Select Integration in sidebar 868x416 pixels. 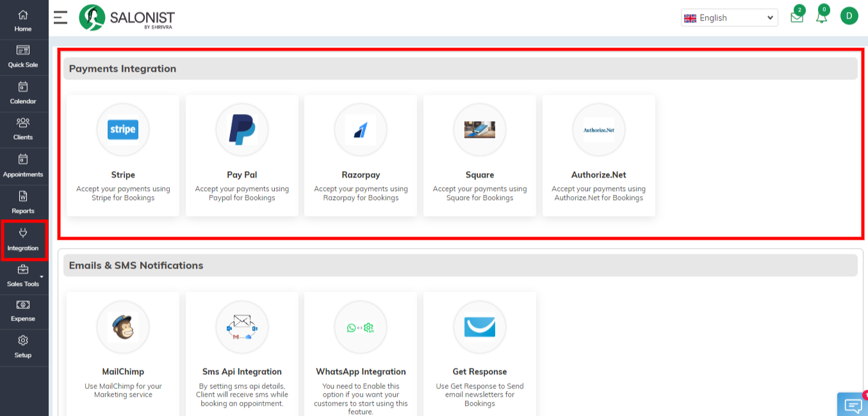23,239
